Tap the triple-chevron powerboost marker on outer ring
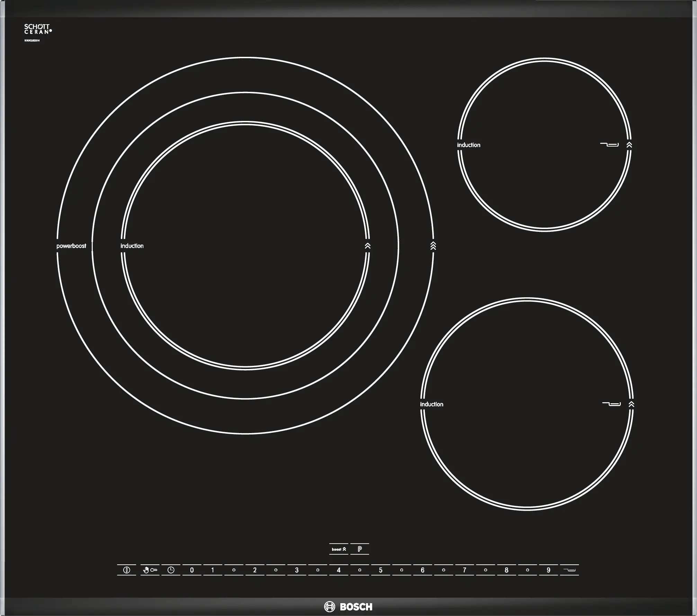697x616 pixels. tap(433, 246)
